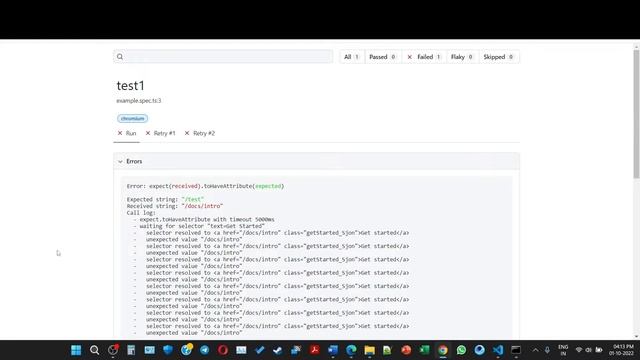640x360 pixels.
Task: Click the Expected string "/test" value
Action: pos(193,200)
